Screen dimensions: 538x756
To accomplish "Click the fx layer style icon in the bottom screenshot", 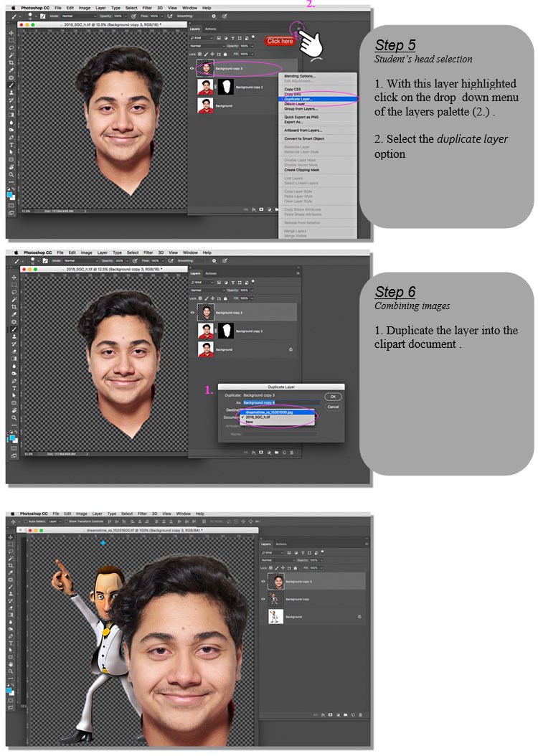I will [324, 715].
